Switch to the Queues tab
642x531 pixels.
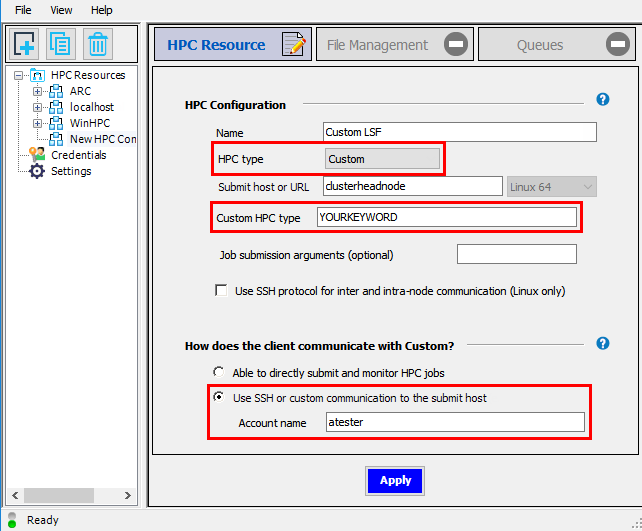pos(557,44)
